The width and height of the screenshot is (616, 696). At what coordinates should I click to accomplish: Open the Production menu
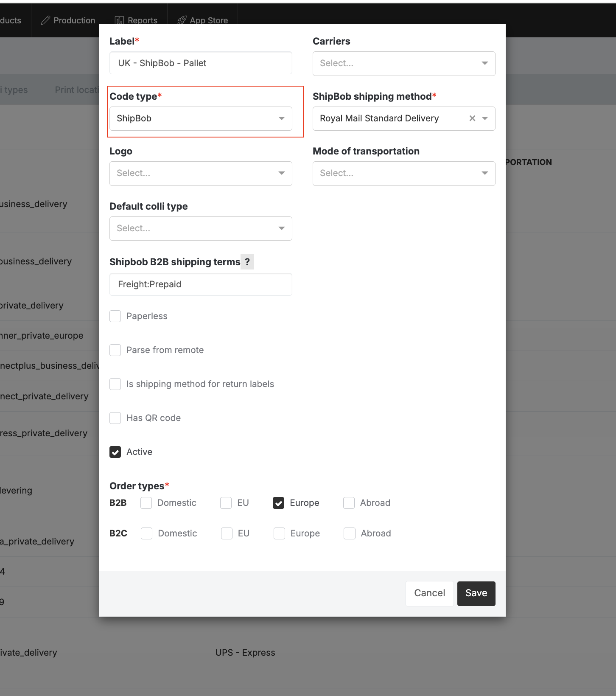[68, 20]
